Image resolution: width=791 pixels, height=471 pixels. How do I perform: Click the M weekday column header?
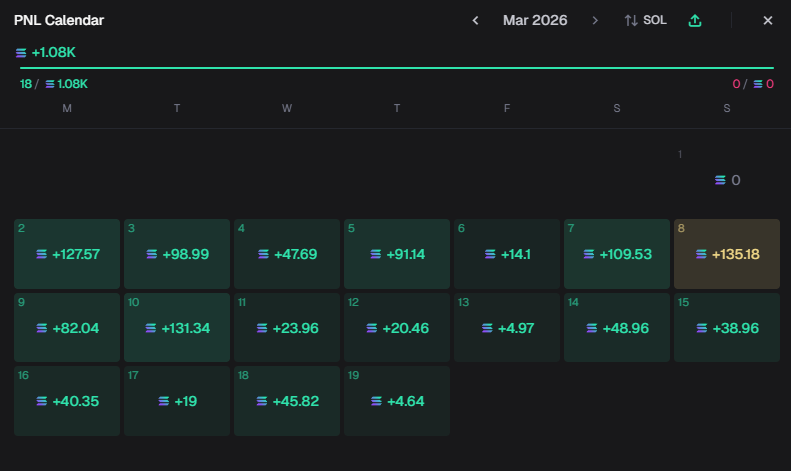[x=67, y=108]
